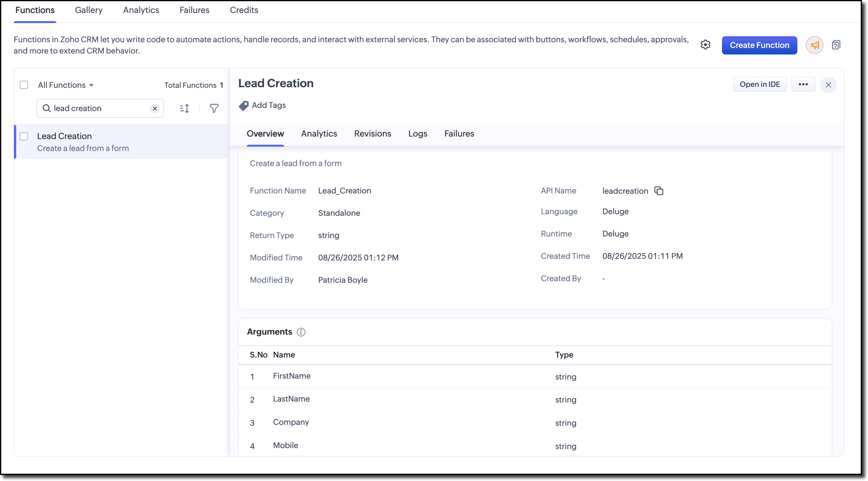Click modified time 08/26/2025 01:12 PM
The width and height of the screenshot is (868, 481).
tap(358, 258)
